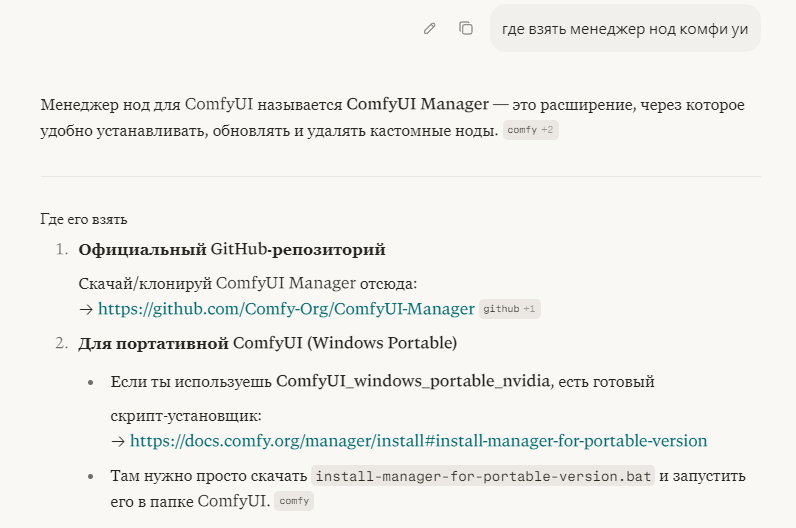Click the 'comfy' citation chip after 'в папке ComfyUI'
This screenshot has width=796, height=528.
coord(294,501)
